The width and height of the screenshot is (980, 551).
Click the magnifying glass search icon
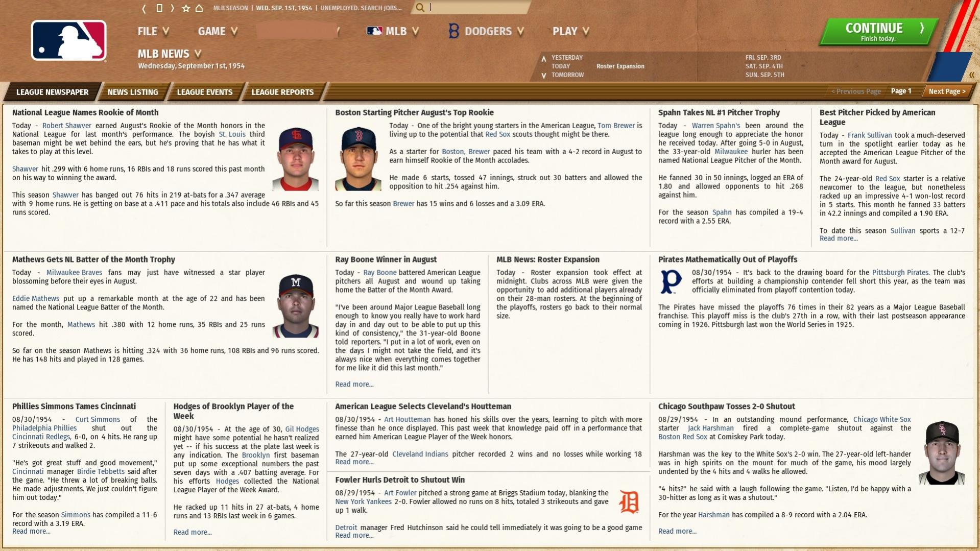pos(420,8)
